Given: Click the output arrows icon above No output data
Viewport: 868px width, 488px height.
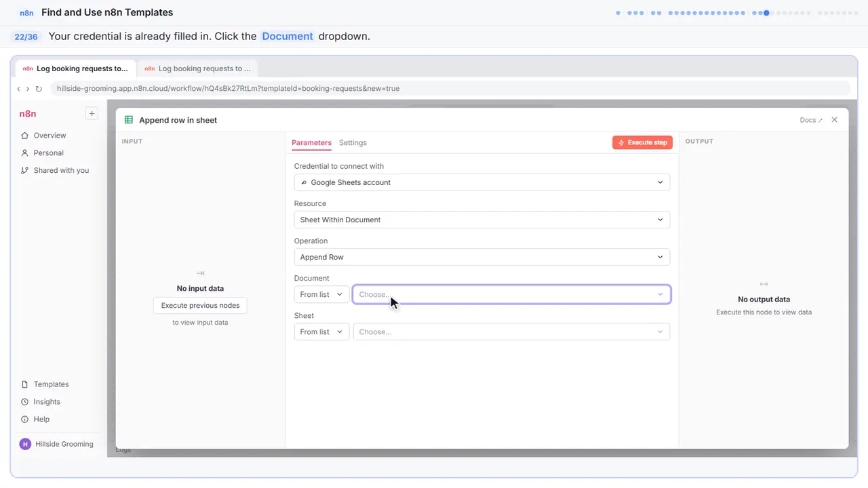Looking at the screenshot, I should click(764, 284).
